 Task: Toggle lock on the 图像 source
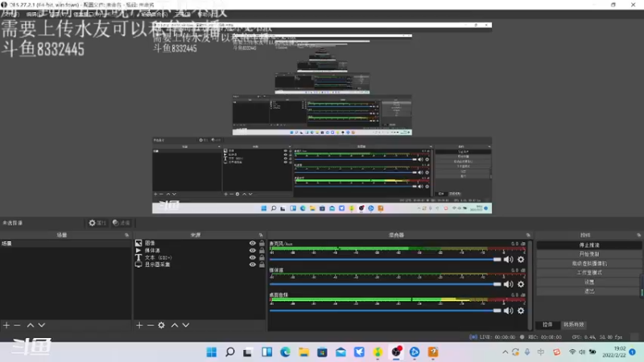(262, 243)
